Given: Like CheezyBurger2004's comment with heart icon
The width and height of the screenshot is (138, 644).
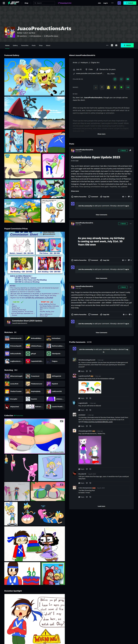Looking at the screenshot, I should (x=87, y=469).
